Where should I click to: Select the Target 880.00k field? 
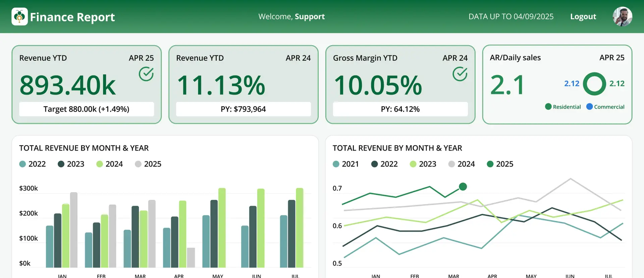(x=87, y=109)
